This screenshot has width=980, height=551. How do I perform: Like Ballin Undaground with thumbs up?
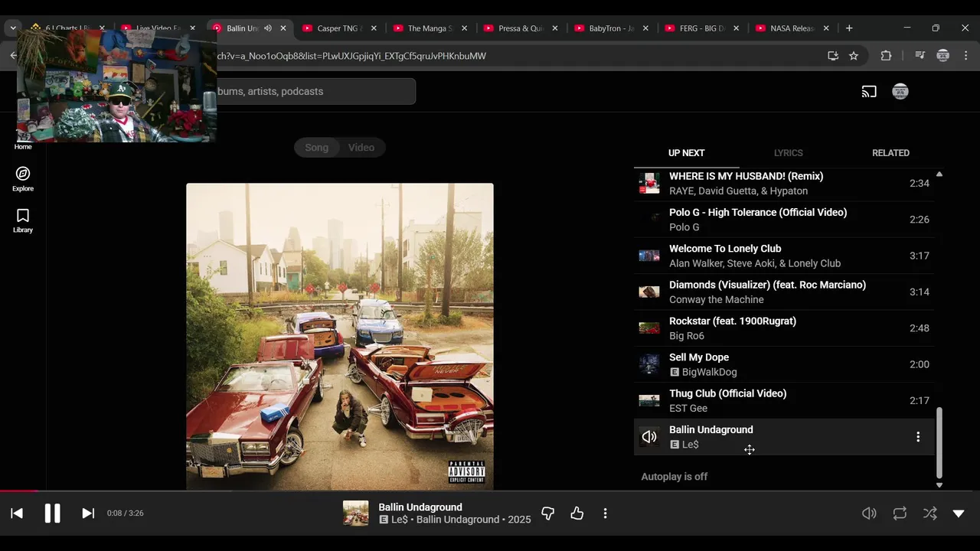click(x=577, y=514)
